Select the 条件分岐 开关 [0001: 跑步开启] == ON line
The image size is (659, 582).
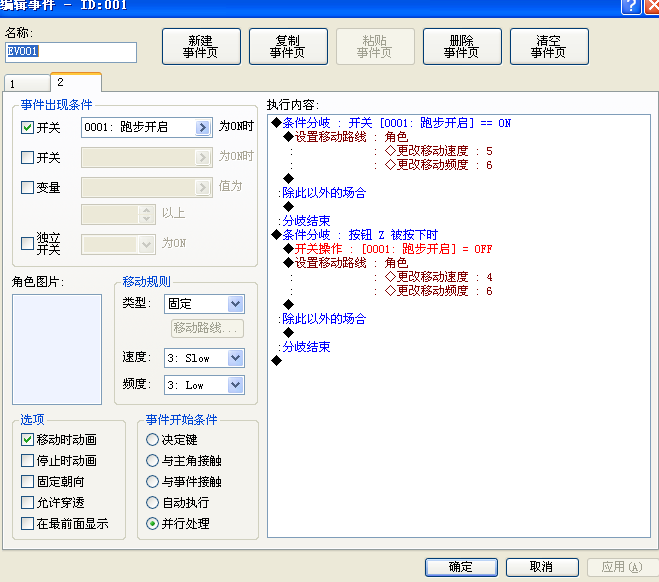click(x=391, y=123)
